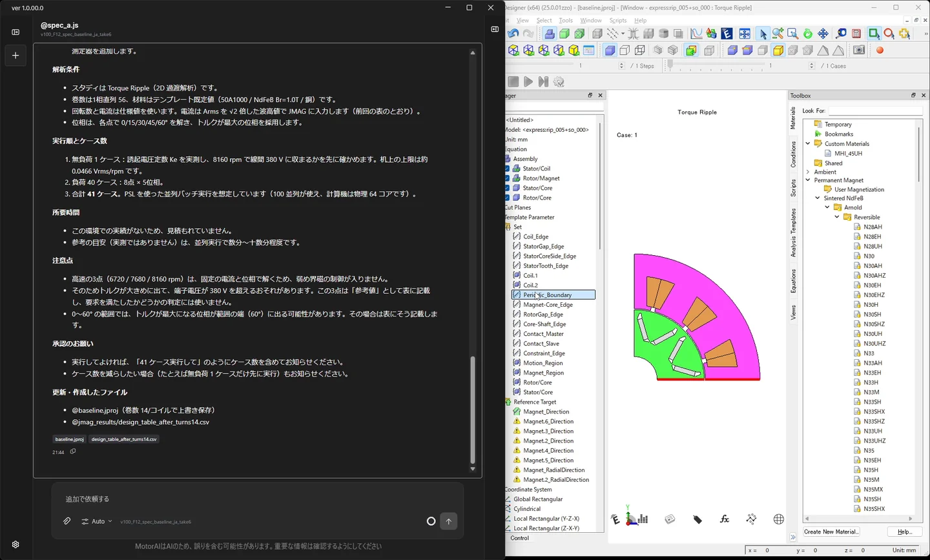Screen dimensions: 930x560
Task: Click the Fit to view icon
Action: click(x=745, y=34)
